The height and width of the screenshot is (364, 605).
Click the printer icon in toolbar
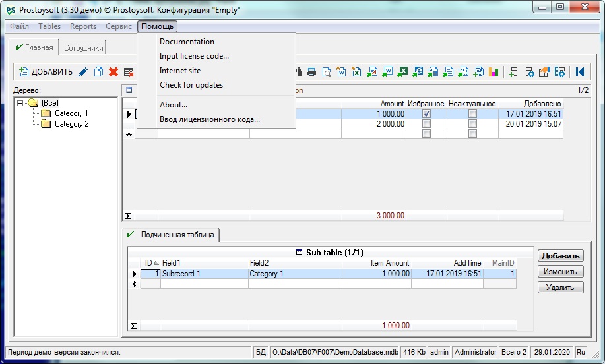point(311,72)
